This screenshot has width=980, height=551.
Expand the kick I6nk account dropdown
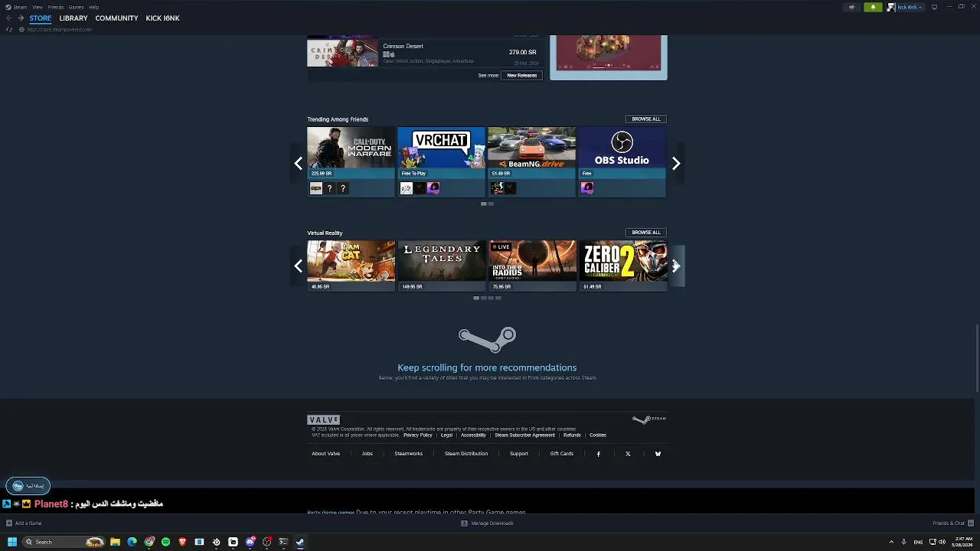coord(910,7)
